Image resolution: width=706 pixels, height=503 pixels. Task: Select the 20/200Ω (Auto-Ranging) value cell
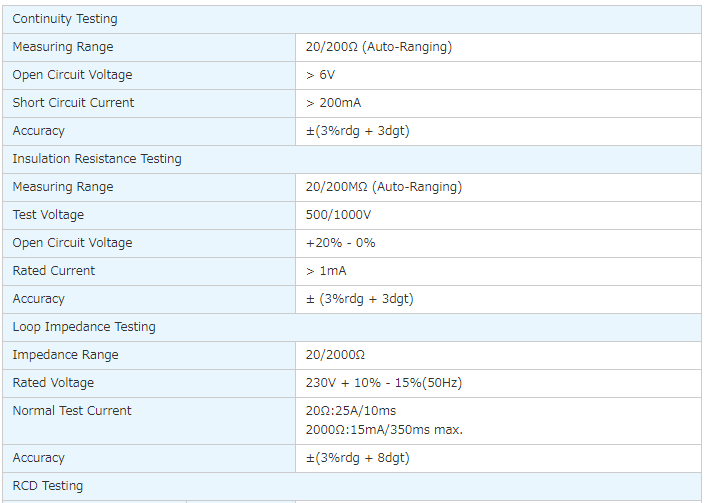pos(379,47)
